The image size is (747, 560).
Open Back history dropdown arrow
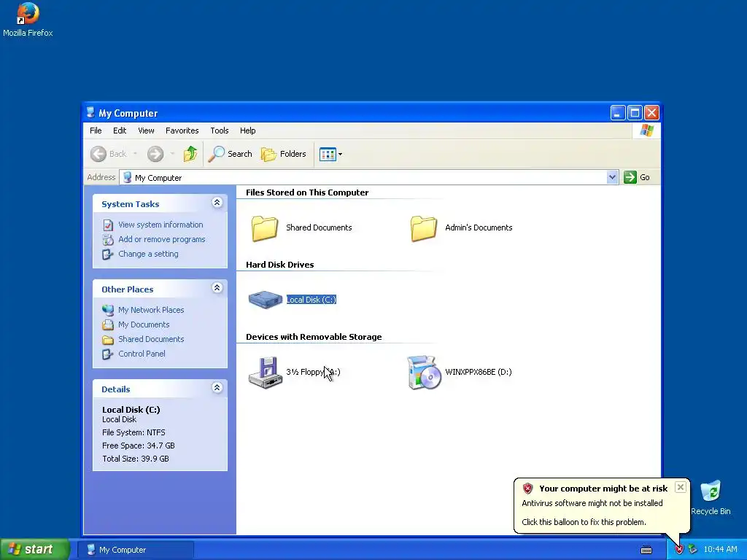click(x=135, y=154)
